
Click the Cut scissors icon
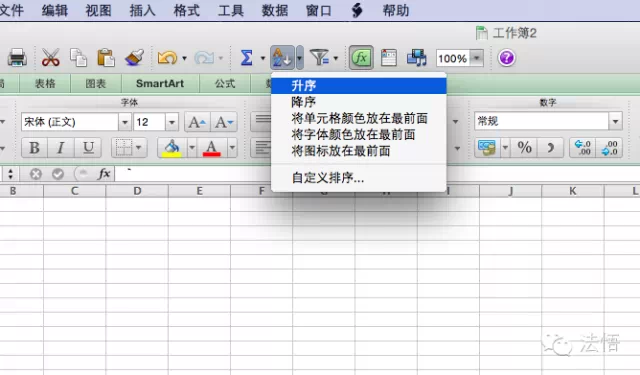point(51,58)
